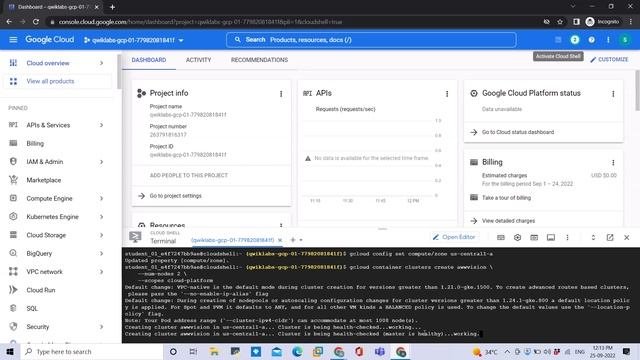This screenshot has width=640, height=360.
Task: Click the Security shield icon
Action: point(13,327)
